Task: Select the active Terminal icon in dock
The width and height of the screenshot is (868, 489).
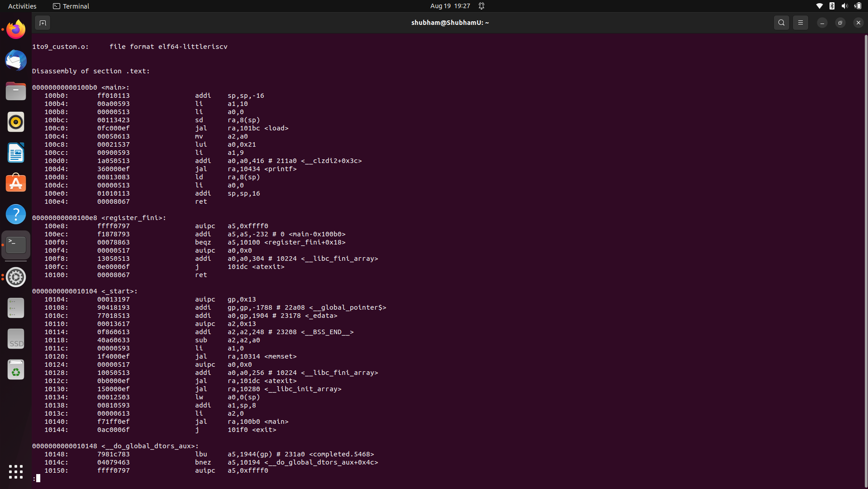Action: (15, 244)
